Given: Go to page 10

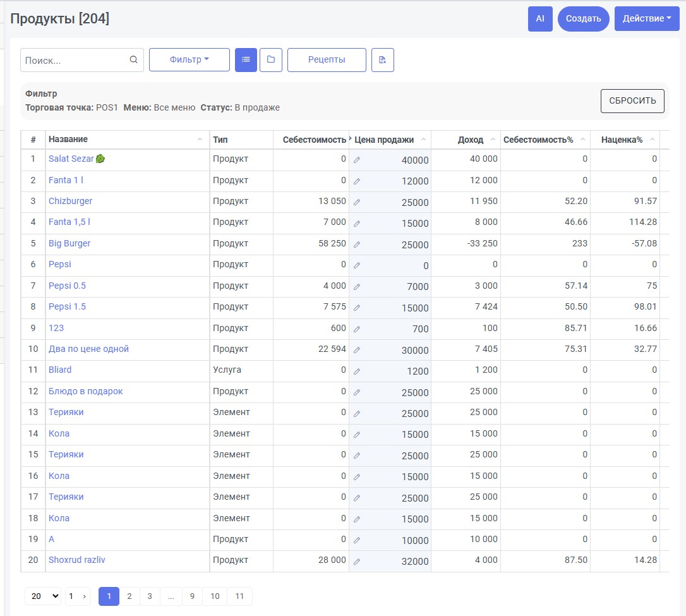Looking at the screenshot, I should (x=215, y=596).
